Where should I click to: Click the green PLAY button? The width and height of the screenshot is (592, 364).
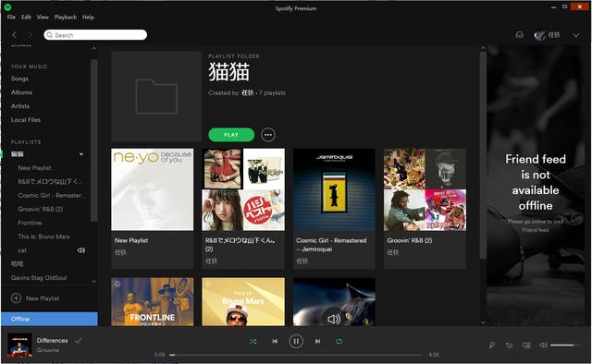tap(231, 135)
